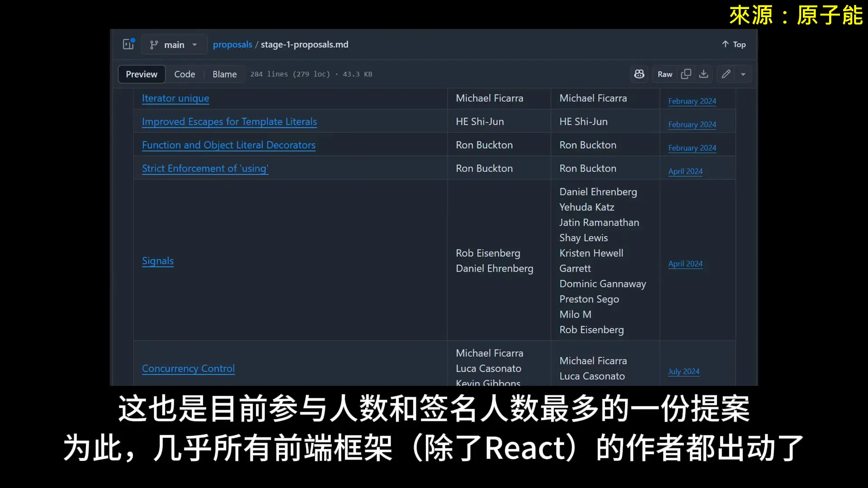Screen dimensions: 868x488
Task: Jump to Top with arrow icon
Action: (733, 44)
